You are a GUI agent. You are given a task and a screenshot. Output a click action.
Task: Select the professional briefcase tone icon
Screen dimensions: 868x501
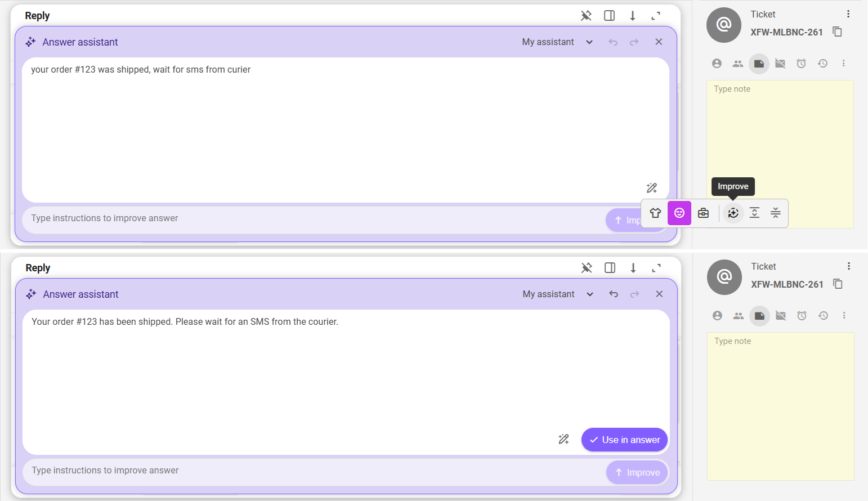click(703, 213)
